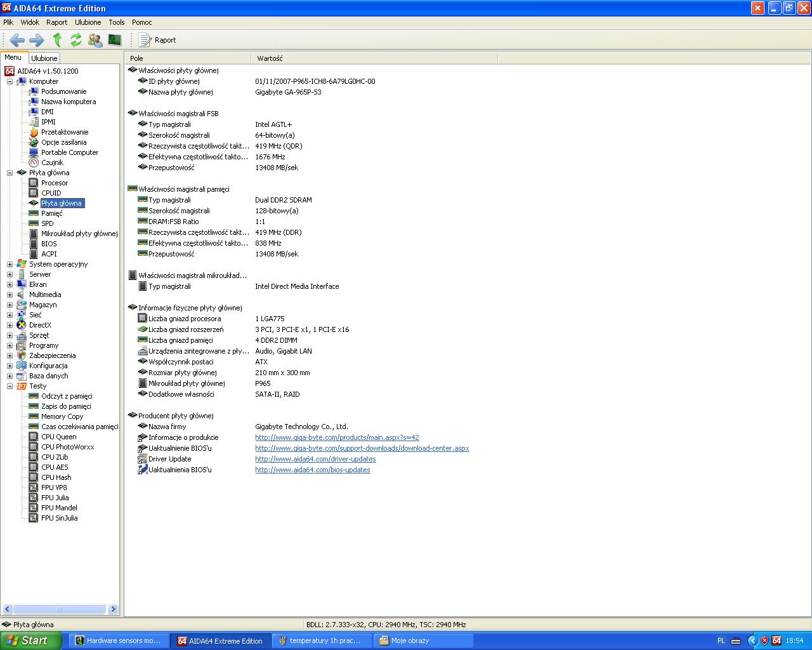Refresh the page using the green arrows icon
Viewport: 812px width, 650px height.
[x=76, y=40]
